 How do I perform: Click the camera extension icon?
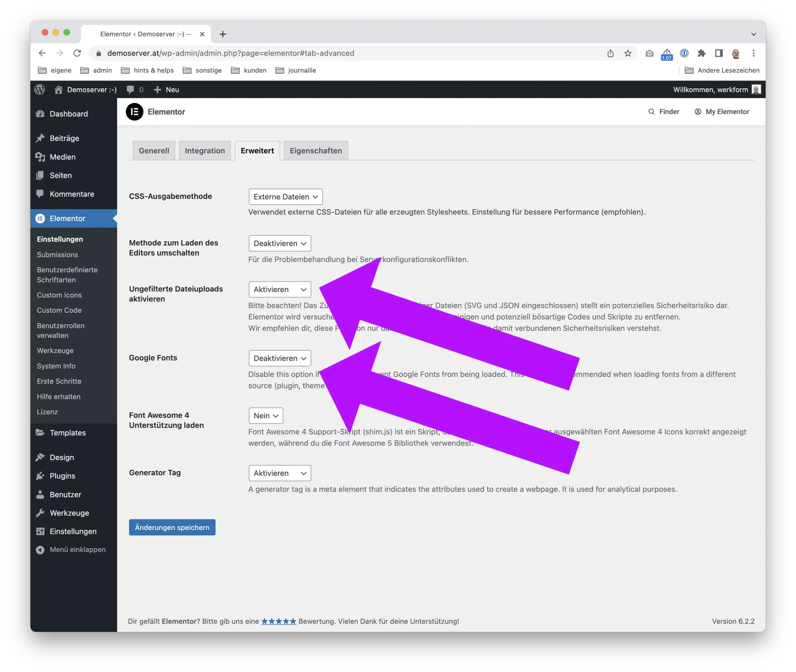(x=650, y=53)
